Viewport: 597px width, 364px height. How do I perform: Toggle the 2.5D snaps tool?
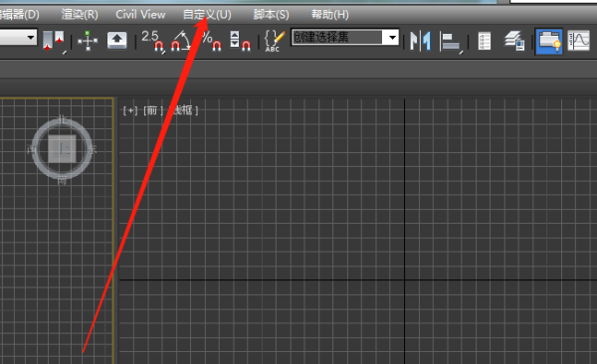[152, 41]
